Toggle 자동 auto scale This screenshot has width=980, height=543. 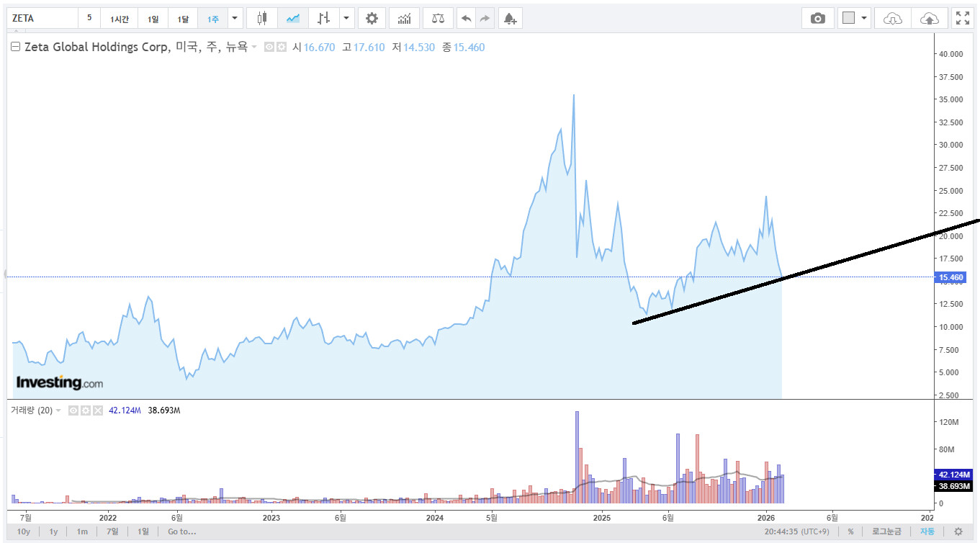click(x=927, y=531)
